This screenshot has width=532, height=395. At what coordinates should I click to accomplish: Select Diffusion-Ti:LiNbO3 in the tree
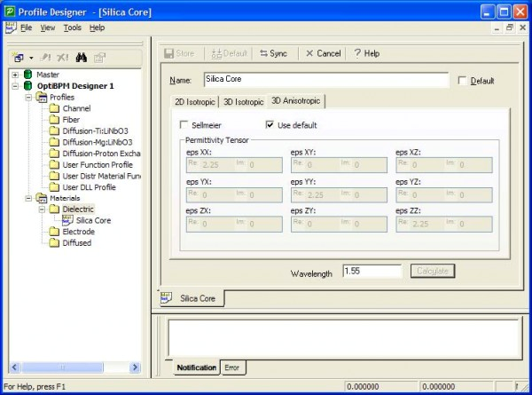(x=96, y=130)
